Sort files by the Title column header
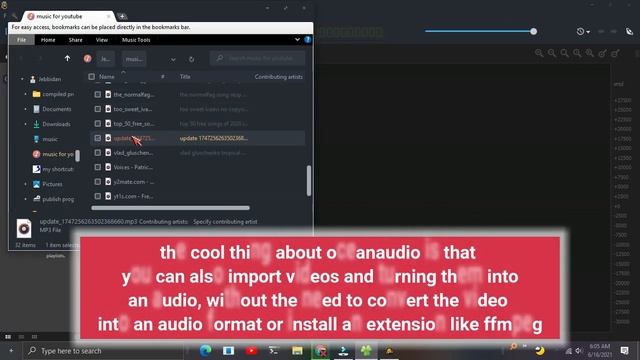640x360 pixels. [185, 77]
